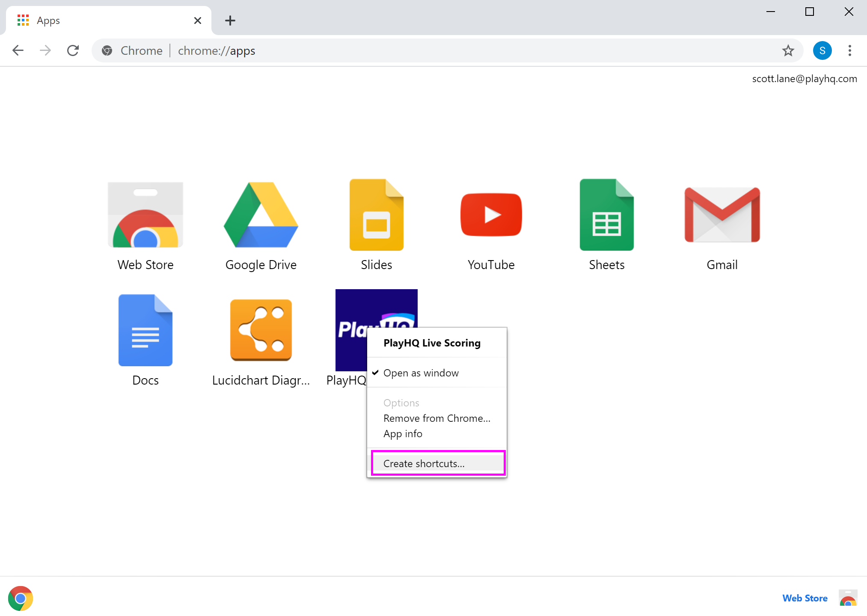Launch Lucidchart Diagrams app
867x616 pixels.
coord(261,330)
